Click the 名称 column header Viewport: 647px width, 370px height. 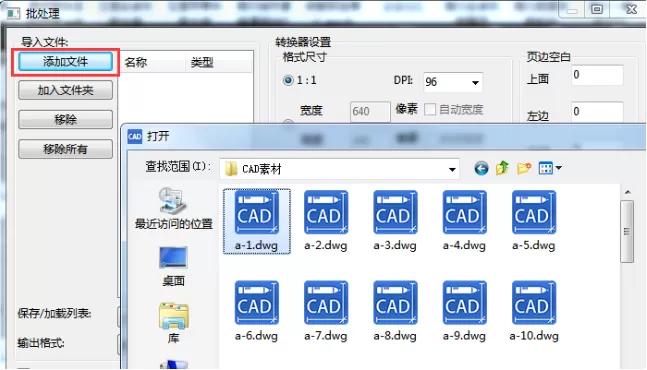152,63
